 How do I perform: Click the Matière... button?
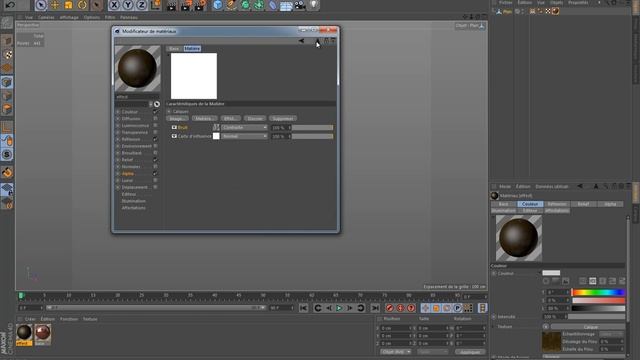pos(203,119)
